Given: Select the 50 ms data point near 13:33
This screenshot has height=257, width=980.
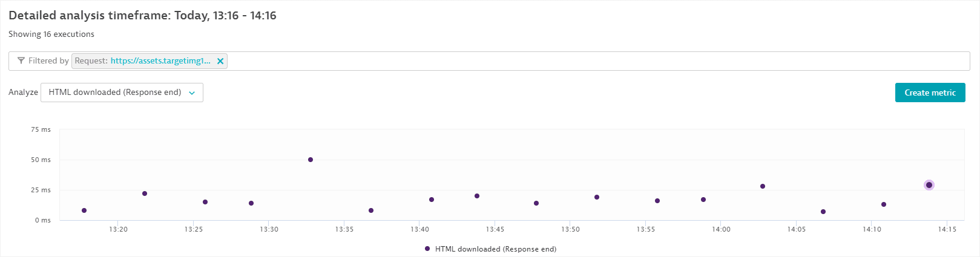Looking at the screenshot, I should tap(311, 160).
